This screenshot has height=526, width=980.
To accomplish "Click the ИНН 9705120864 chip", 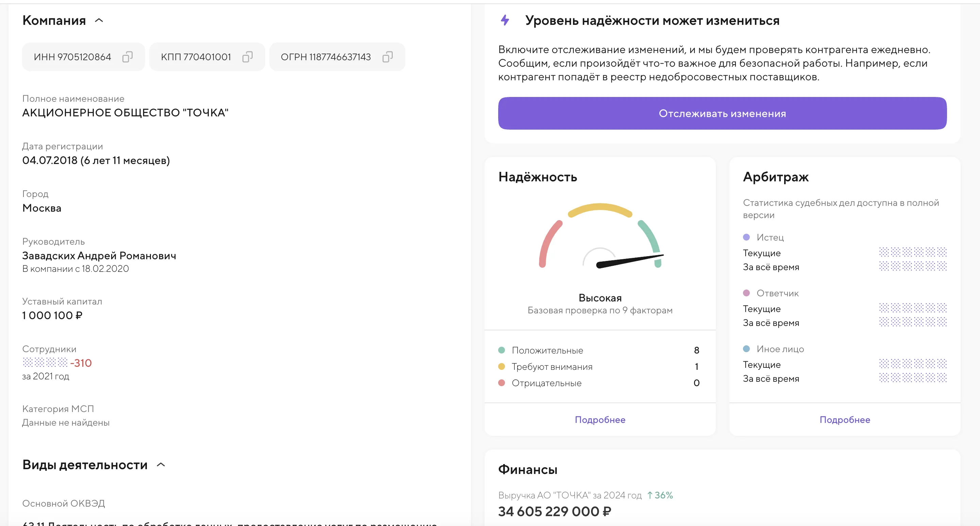I will click(x=72, y=57).
